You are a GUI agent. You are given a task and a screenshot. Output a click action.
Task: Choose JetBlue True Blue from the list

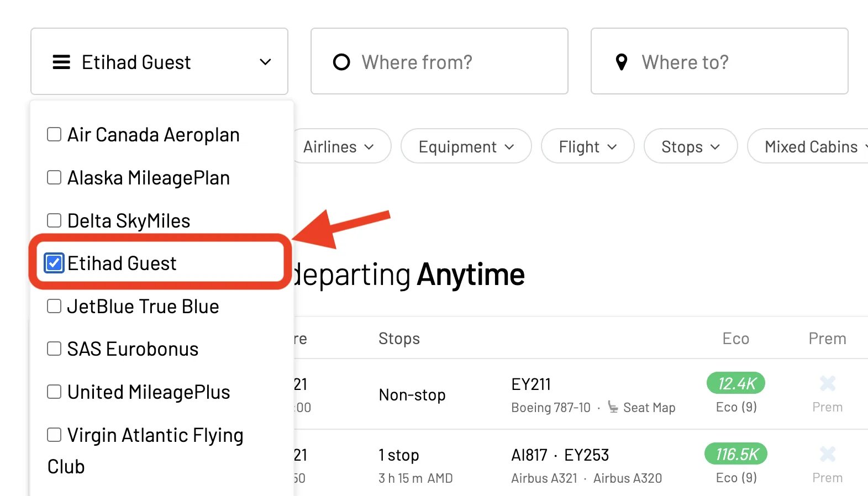point(133,307)
